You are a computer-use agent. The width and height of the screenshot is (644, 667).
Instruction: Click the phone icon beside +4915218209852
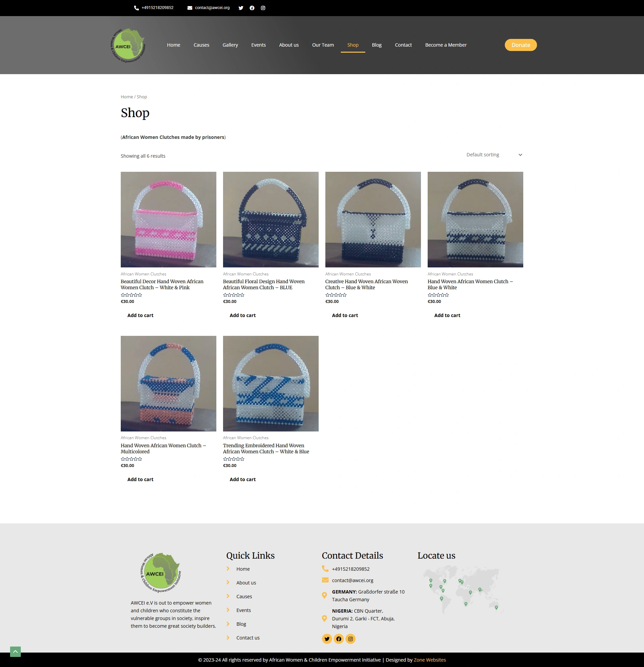click(x=136, y=7)
